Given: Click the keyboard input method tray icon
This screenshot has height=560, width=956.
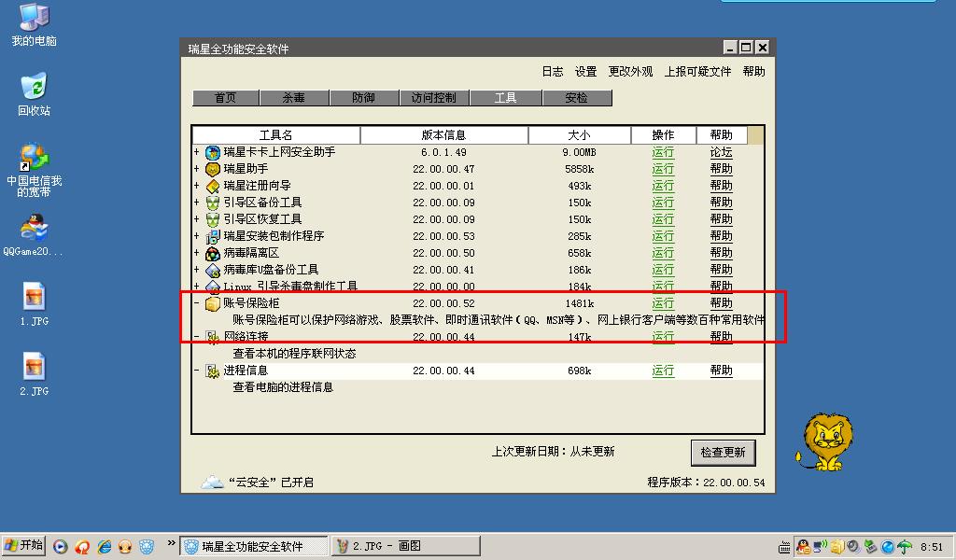Looking at the screenshot, I should pos(784,547).
